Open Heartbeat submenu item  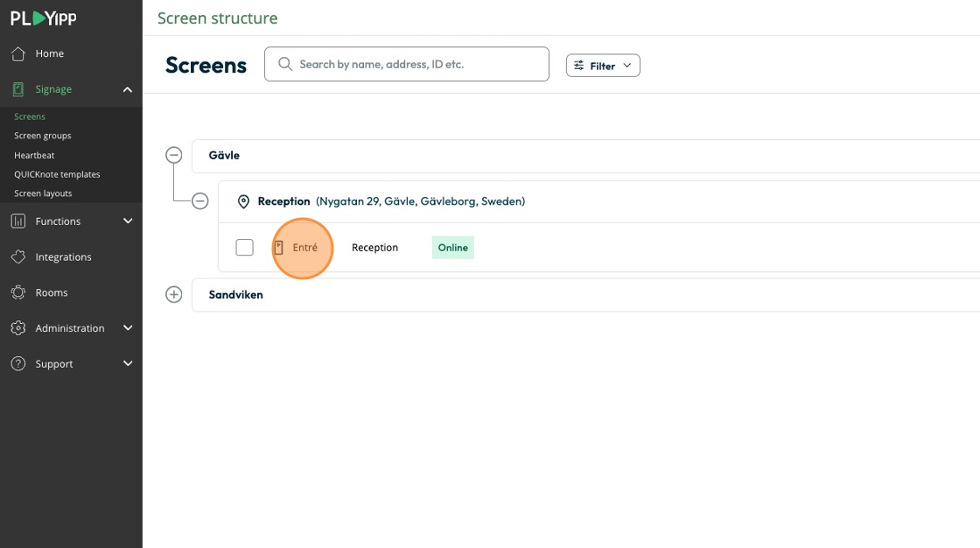tap(34, 155)
